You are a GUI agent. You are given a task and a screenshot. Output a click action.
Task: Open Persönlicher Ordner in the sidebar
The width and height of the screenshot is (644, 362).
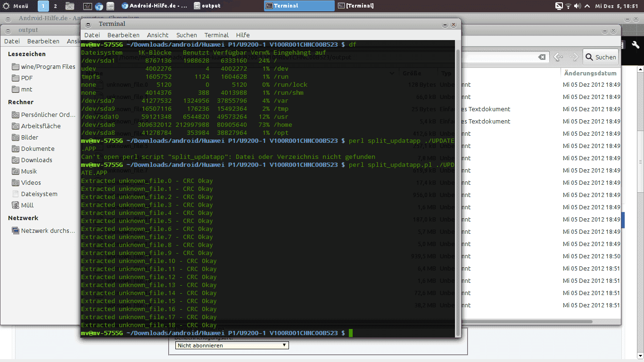click(44, 115)
